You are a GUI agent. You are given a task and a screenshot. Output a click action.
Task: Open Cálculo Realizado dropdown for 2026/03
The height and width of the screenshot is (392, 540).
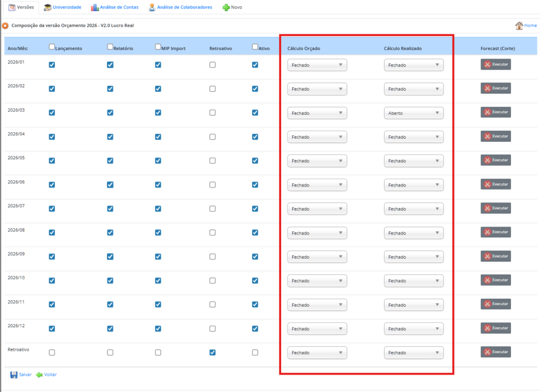[x=413, y=113]
